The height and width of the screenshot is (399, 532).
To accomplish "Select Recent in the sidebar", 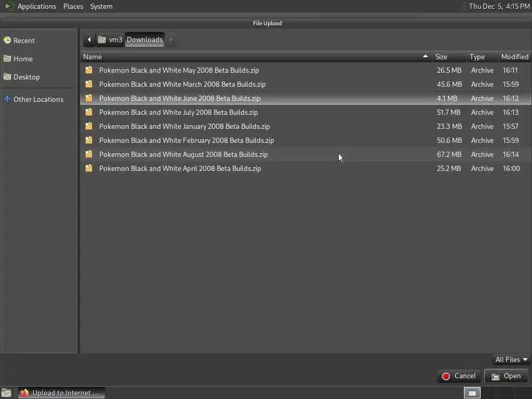I will [x=39, y=41].
